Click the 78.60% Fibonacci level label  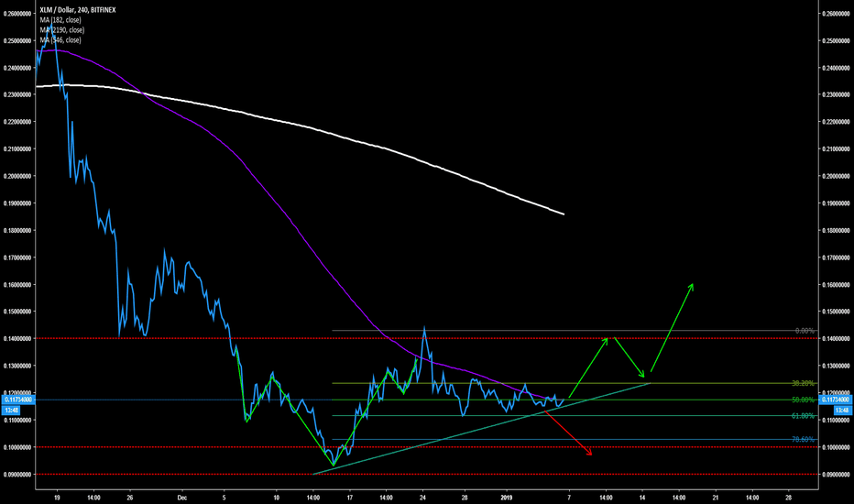pos(803,439)
